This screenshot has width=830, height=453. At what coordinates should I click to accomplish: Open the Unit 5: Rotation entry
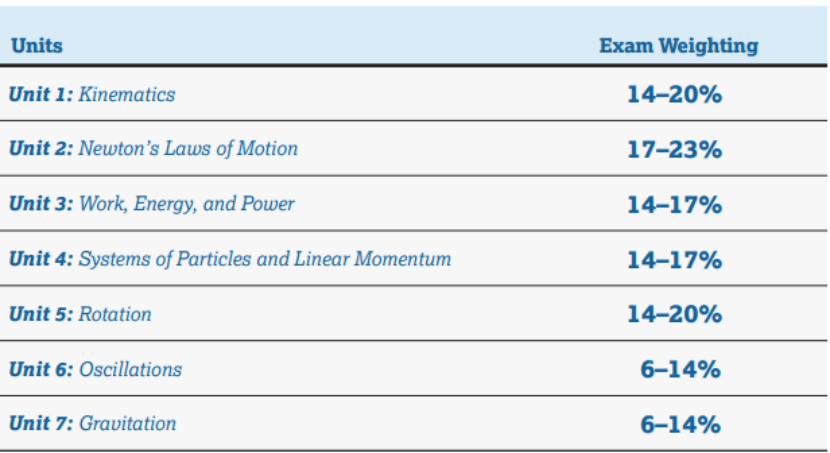80,314
